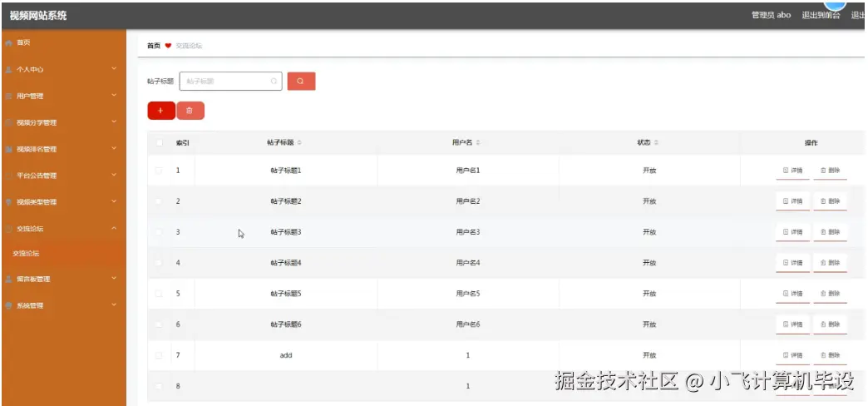Click 删除 button for 帖子标题6
This screenshot has width=868, height=406.
click(x=830, y=324)
